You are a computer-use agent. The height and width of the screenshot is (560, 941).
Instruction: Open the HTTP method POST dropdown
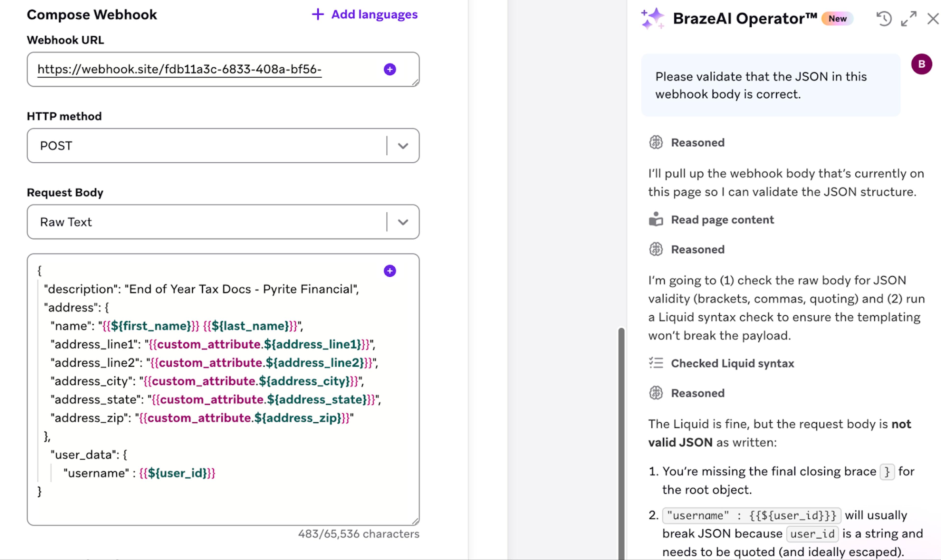[223, 146]
